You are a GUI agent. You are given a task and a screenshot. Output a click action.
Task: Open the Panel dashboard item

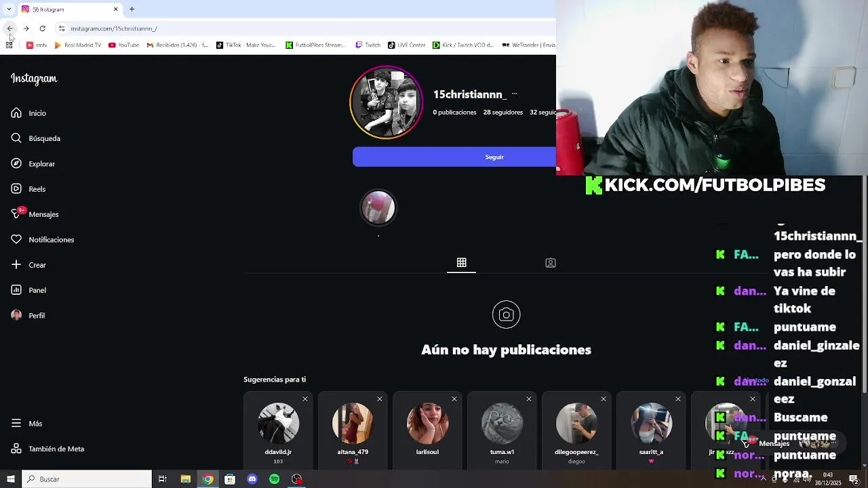[28, 290]
